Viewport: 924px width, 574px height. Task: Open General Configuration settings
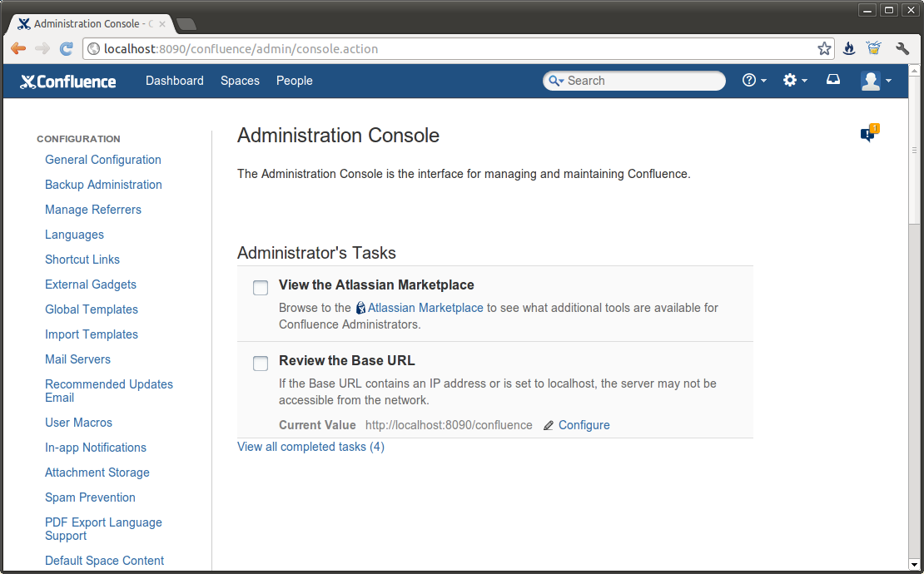pos(103,160)
